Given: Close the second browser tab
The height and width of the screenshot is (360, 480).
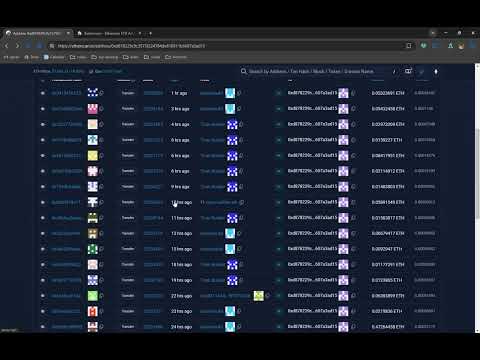Looking at the screenshot, I should coord(140,33).
